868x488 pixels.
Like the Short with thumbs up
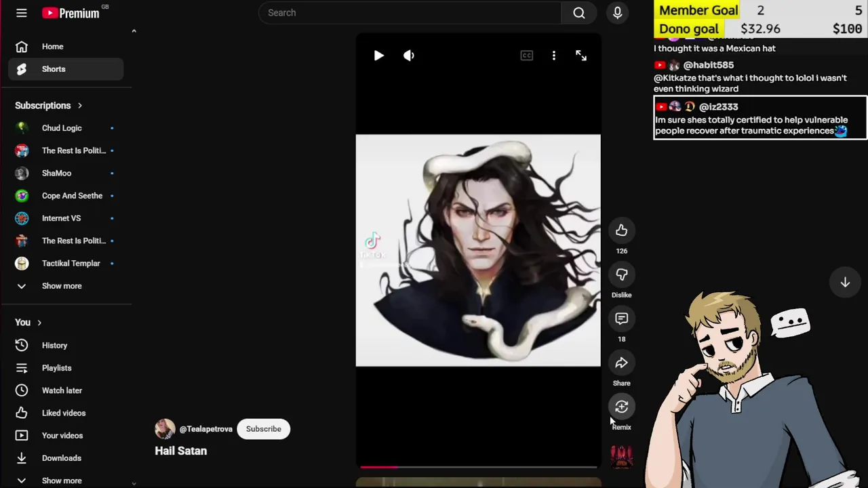pos(622,230)
